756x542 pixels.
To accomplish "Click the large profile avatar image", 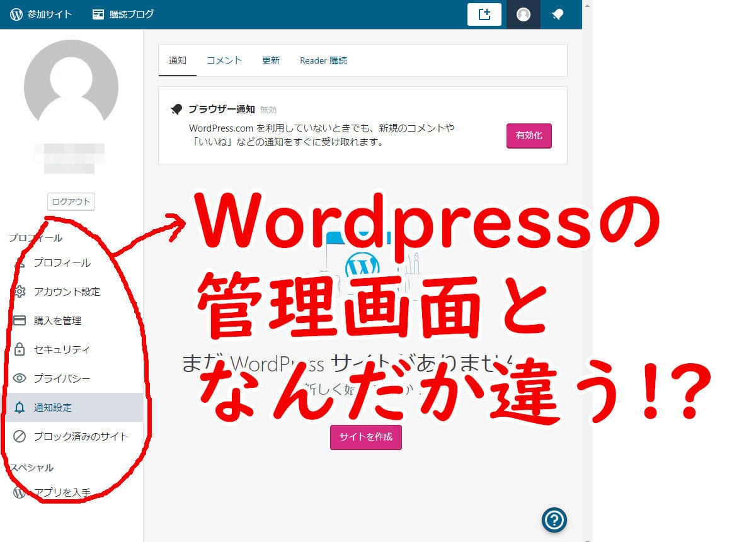I will [x=71, y=86].
